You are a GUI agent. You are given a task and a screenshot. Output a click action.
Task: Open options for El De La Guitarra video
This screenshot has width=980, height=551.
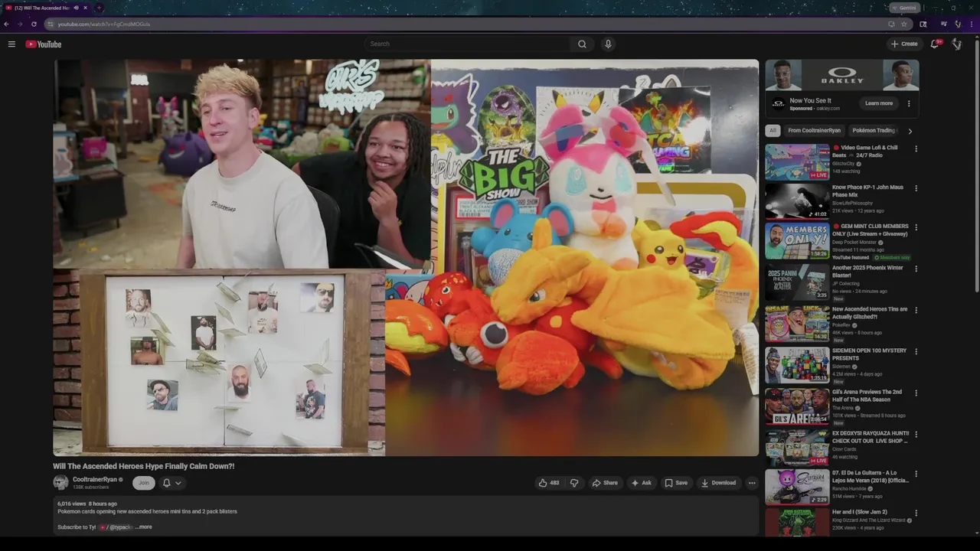click(x=916, y=474)
